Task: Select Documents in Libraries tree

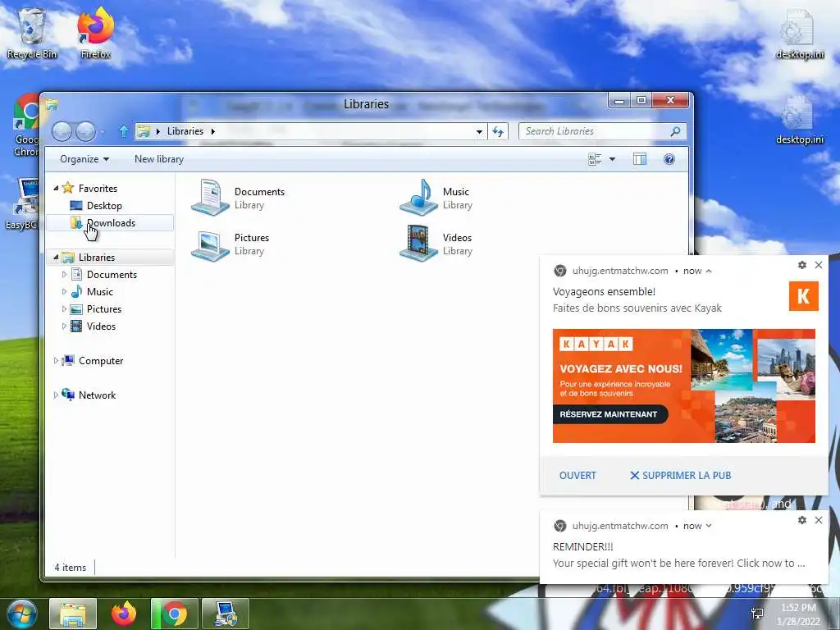Action: click(112, 274)
